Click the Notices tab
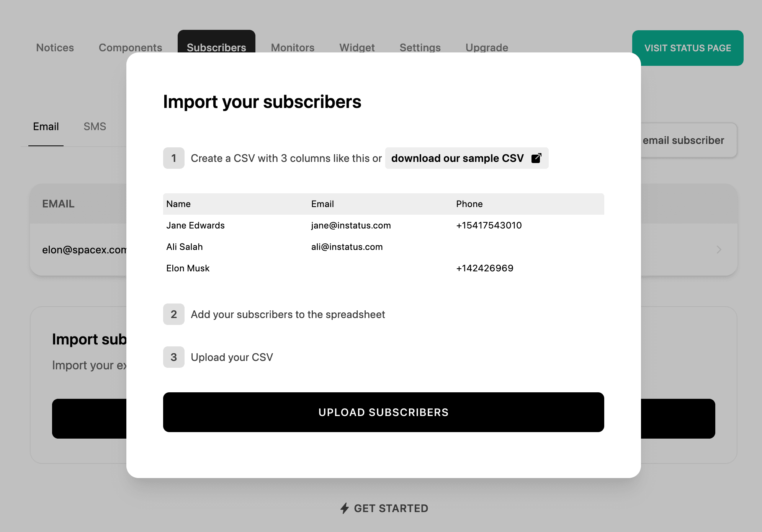 [x=54, y=47]
